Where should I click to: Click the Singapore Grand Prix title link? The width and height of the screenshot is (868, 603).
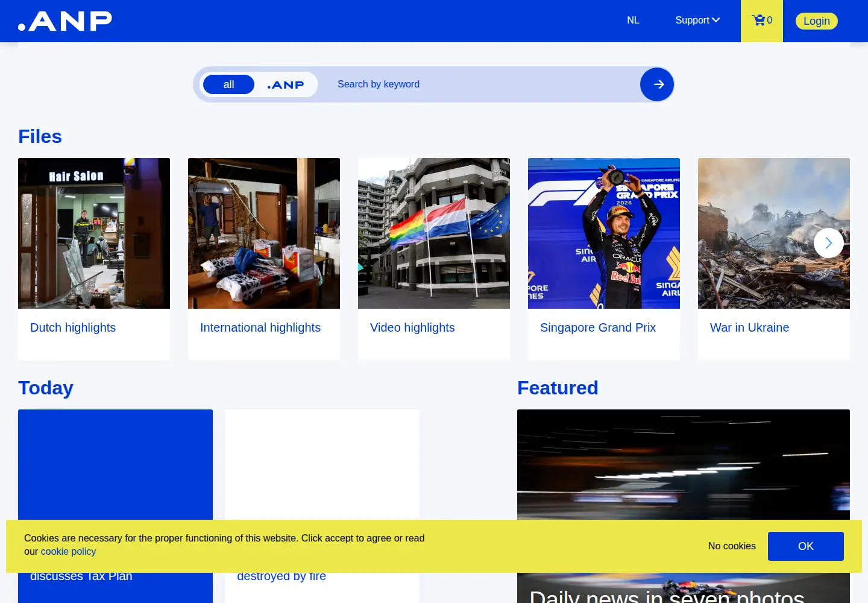[598, 327]
